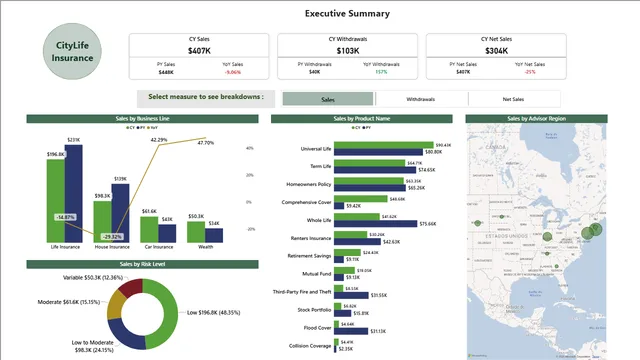This screenshot has width=640, height=360.
Task: Click the YoY Net Sales -25% value
Action: 530,72
